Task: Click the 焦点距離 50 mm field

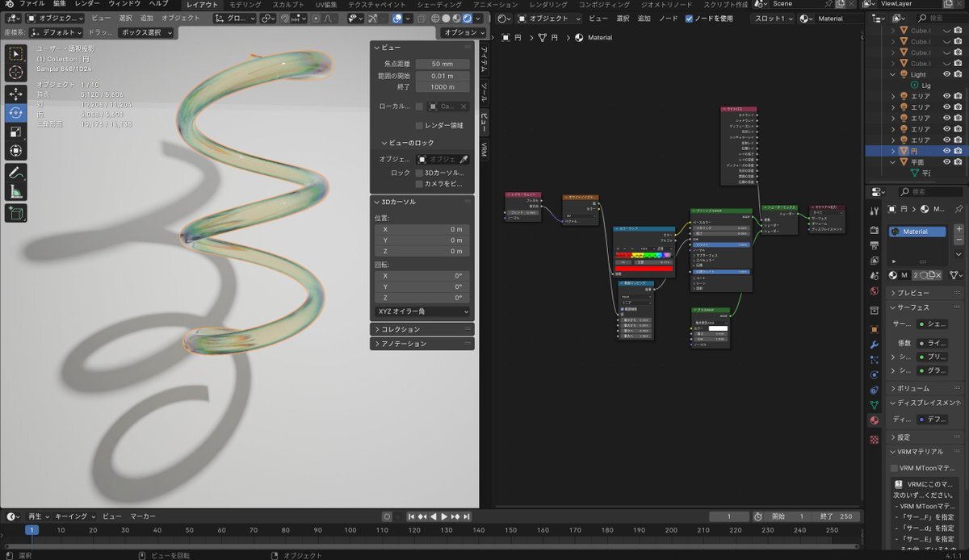Action: click(442, 64)
